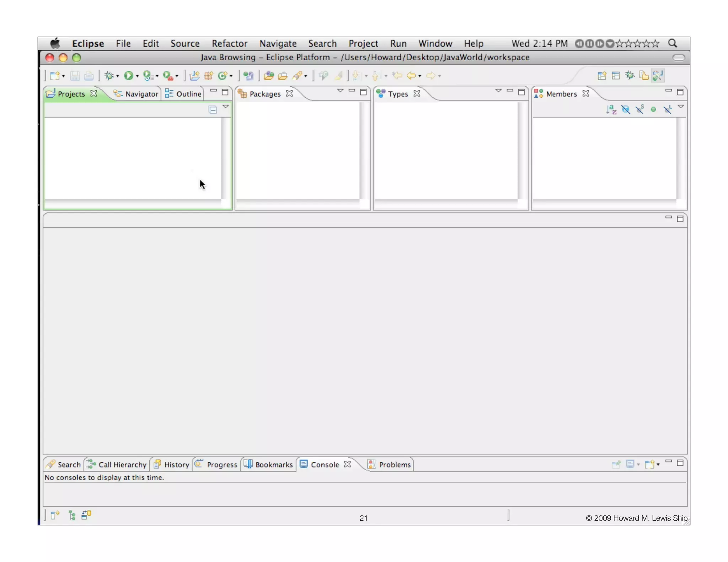Click the Java perspective table icon
Image resolution: width=728 pixels, height=562 pixels.
pos(616,76)
